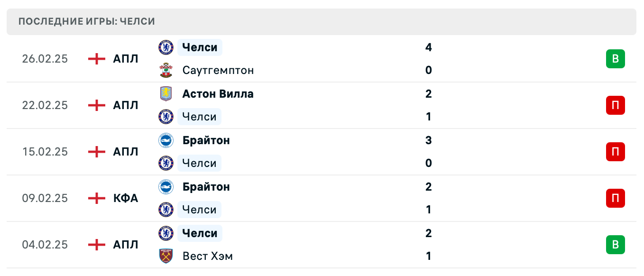Click the highlighted Челси team name in the top match
The width and height of the screenshot is (644, 276).
[199, 47]
